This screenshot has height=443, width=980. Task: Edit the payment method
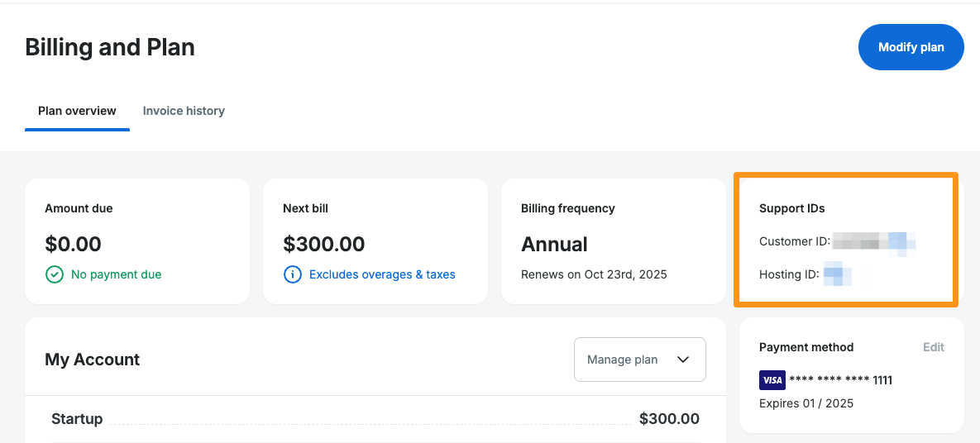[x=934, y=347]
